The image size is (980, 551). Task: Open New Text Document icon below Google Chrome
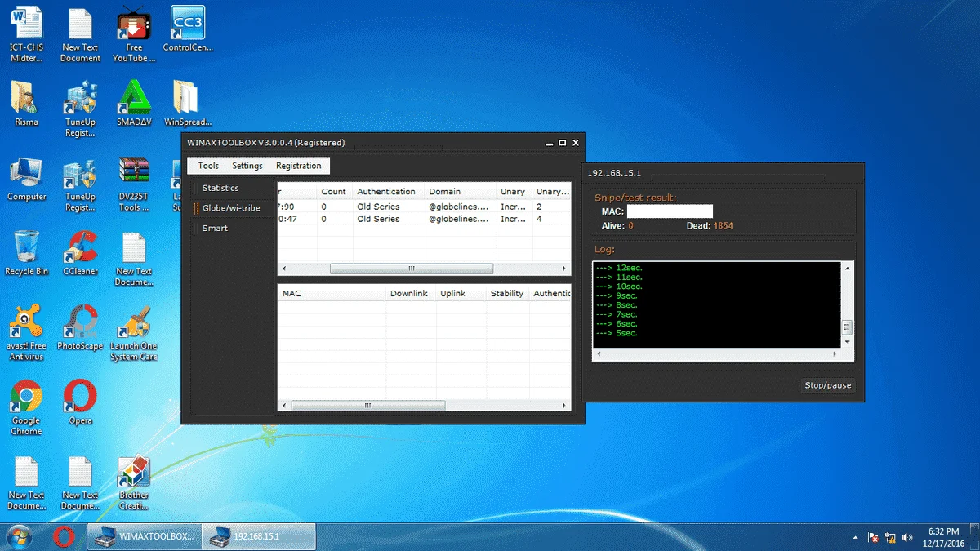tap(26, 483)
